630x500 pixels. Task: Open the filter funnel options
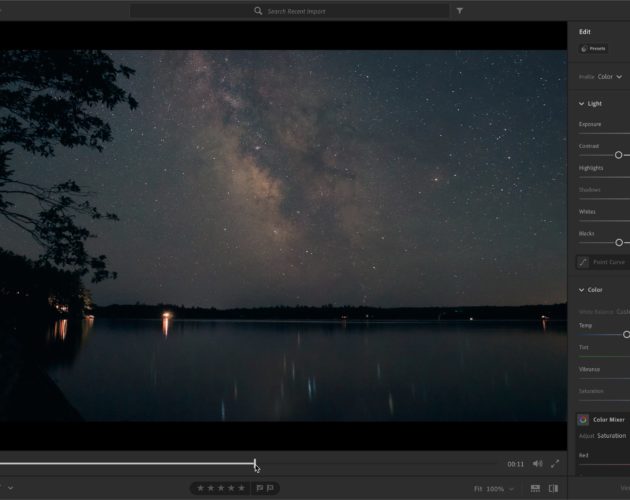pos(460,11)
